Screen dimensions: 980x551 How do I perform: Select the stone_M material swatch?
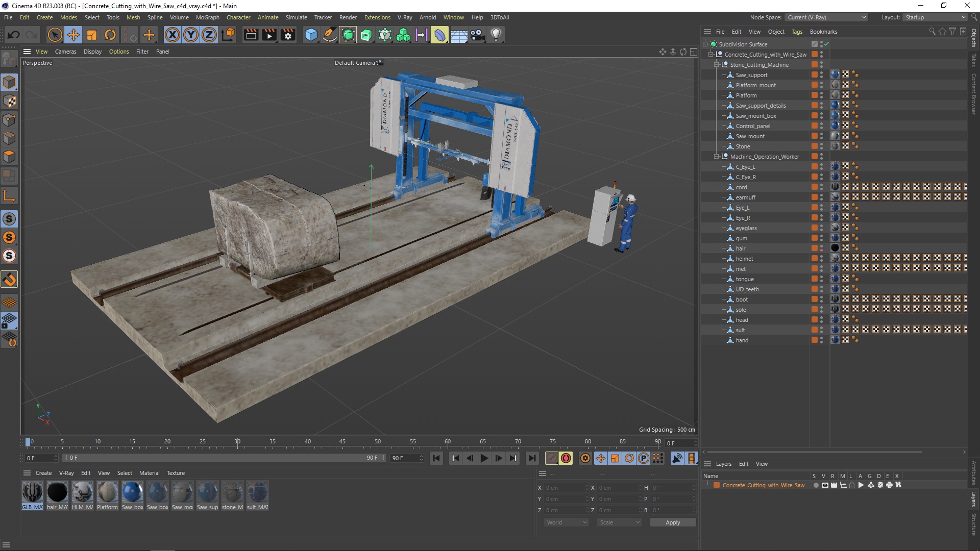232,492
